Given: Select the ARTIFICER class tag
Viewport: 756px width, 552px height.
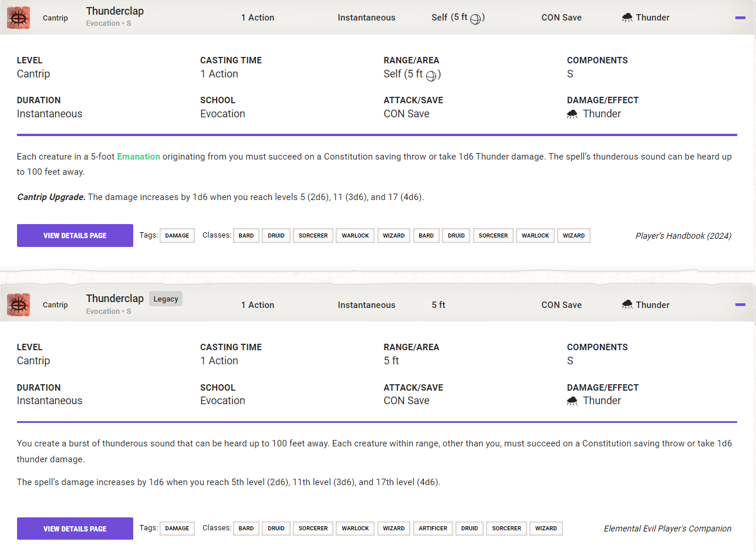Looking at the screenshot, I should click(x=433, y=529).
